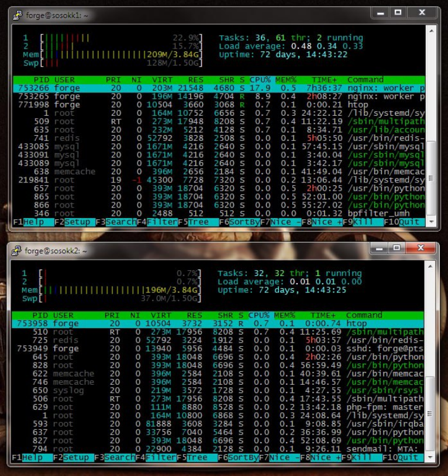
Task: Click scroll up arrow in sosokk1 window
Action: (x=431, y=30)
